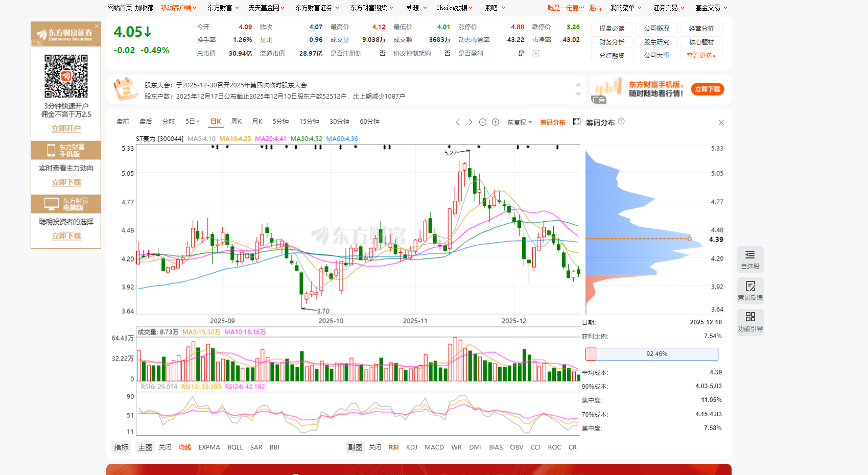Click the 2025-11 date on chart axis
This screenshot has height=475, width=868.
tap(415, 321)
